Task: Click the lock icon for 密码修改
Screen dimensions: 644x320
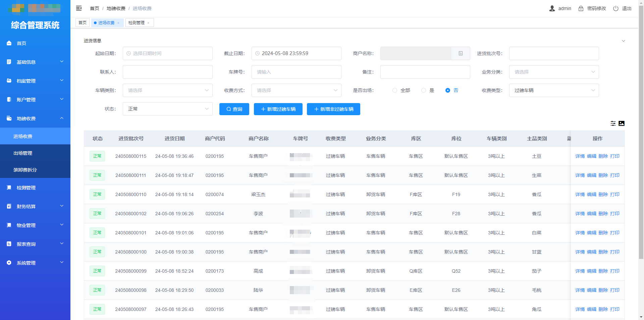Action: (x=581, y=8)
